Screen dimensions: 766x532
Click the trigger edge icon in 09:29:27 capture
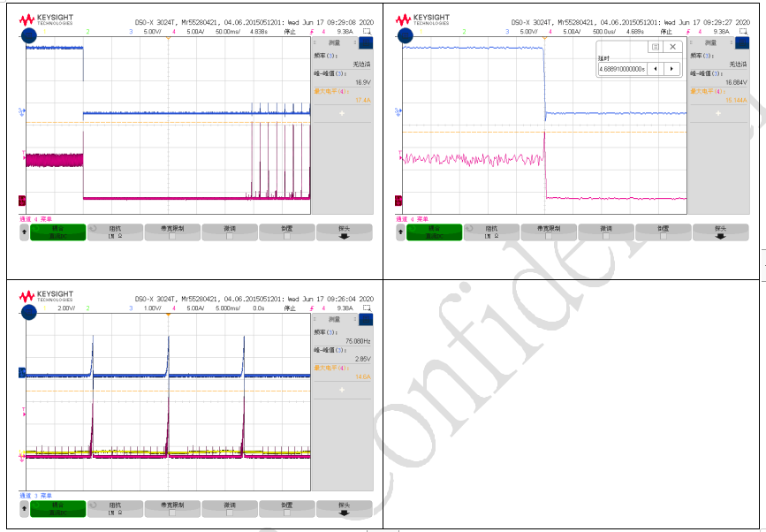coord(689,32)
